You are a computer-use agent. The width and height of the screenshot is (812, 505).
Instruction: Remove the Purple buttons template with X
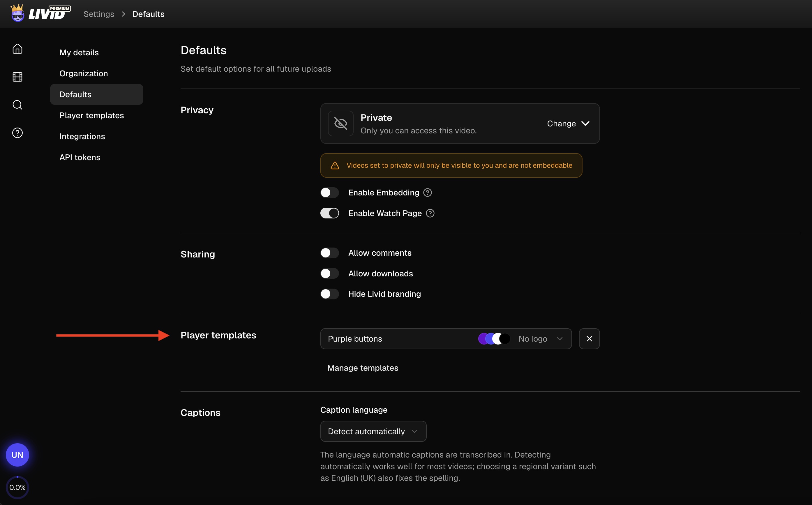click(589, 339)
